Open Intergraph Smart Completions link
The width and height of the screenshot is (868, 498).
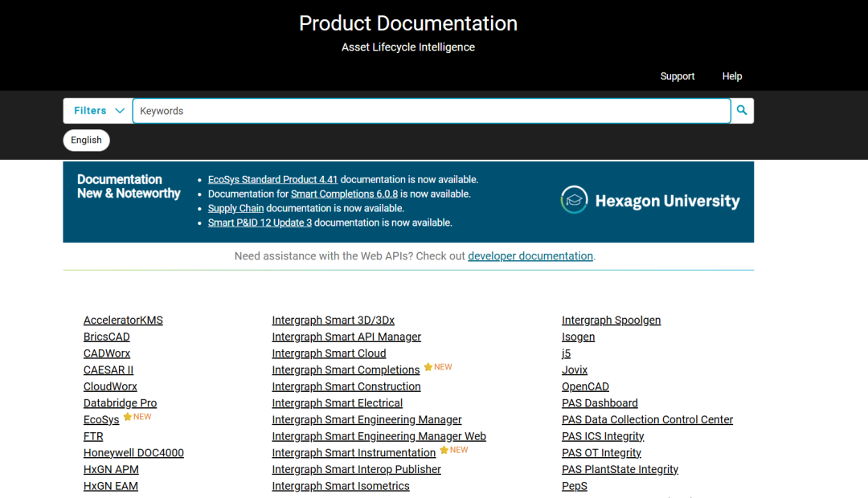tap(346, 369)
